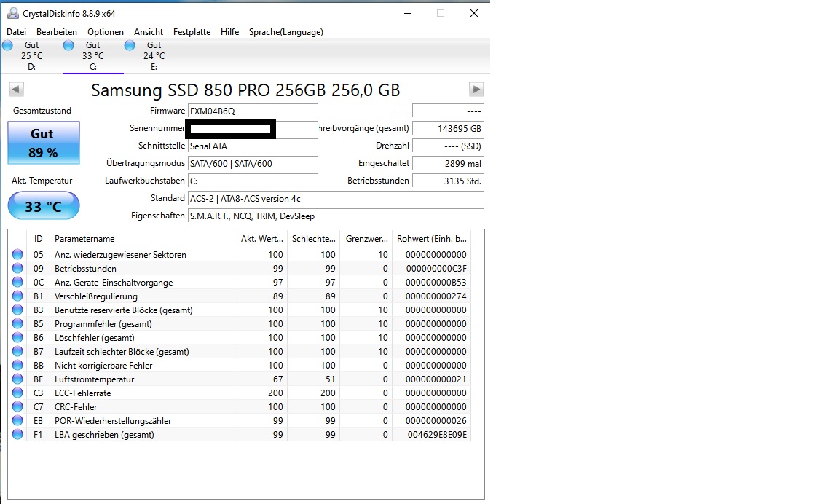Click the Standard field ACS-2
This screenshot has height=504, width=839.
coord(336,199)
